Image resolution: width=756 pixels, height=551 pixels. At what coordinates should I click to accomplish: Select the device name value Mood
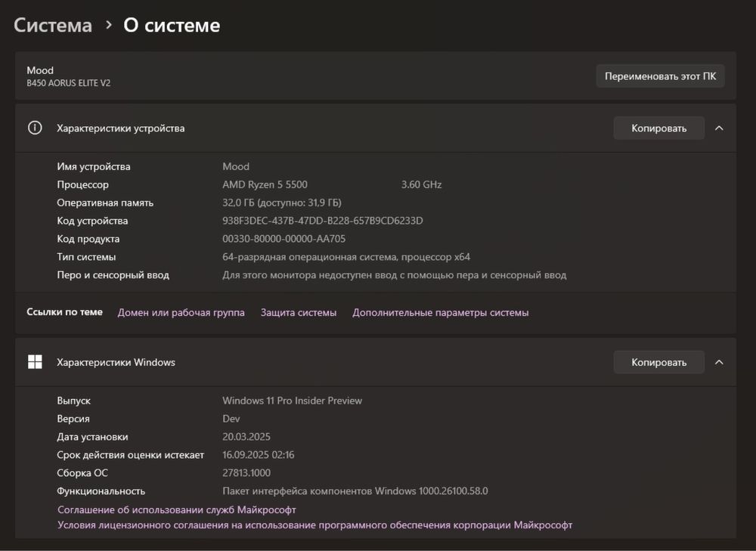(236, 166)
